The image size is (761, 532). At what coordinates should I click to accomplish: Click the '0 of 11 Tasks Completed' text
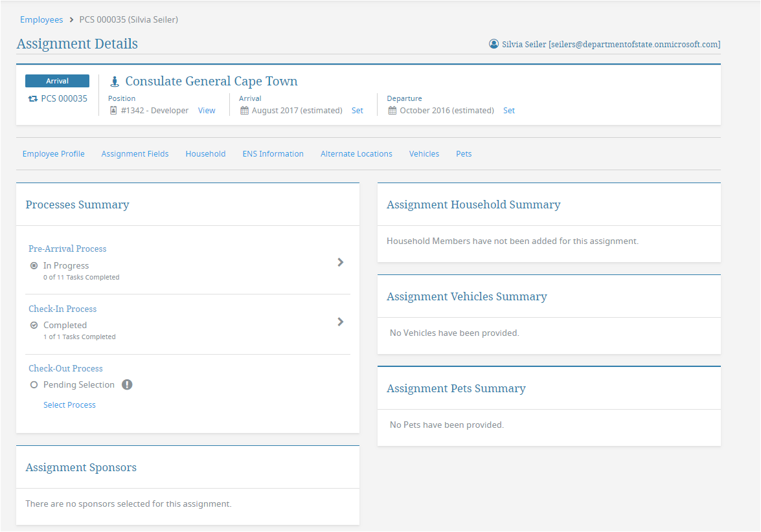[81, 278]
